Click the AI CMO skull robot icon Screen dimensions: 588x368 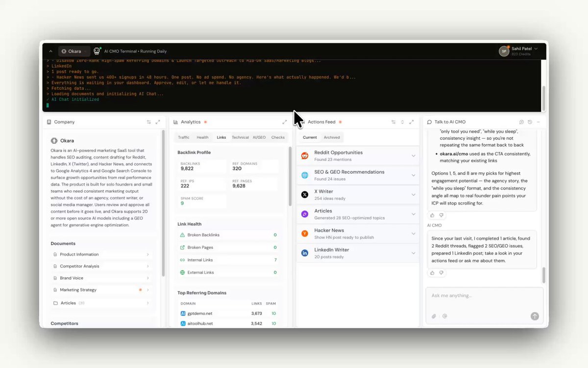point(97,51)
